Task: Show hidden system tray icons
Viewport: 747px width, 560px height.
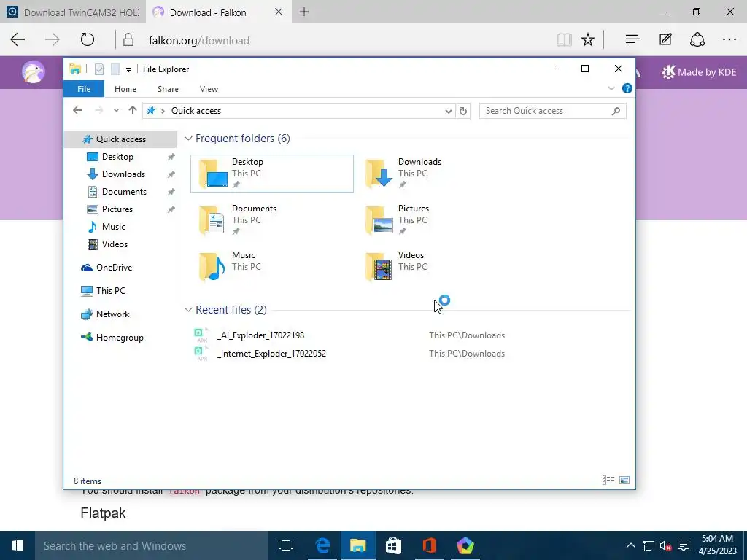Action: [x=630, y=545]
